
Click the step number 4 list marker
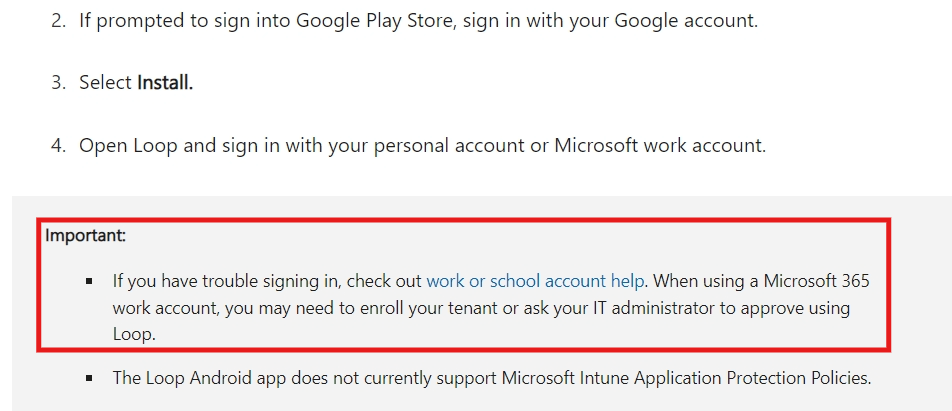[x=58, y=146]
